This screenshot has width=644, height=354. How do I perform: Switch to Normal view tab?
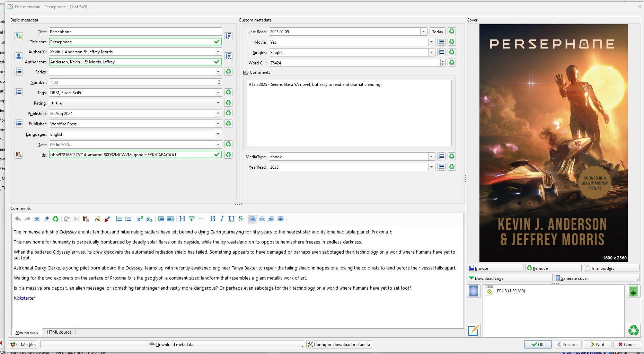click(x=27, y=332)
